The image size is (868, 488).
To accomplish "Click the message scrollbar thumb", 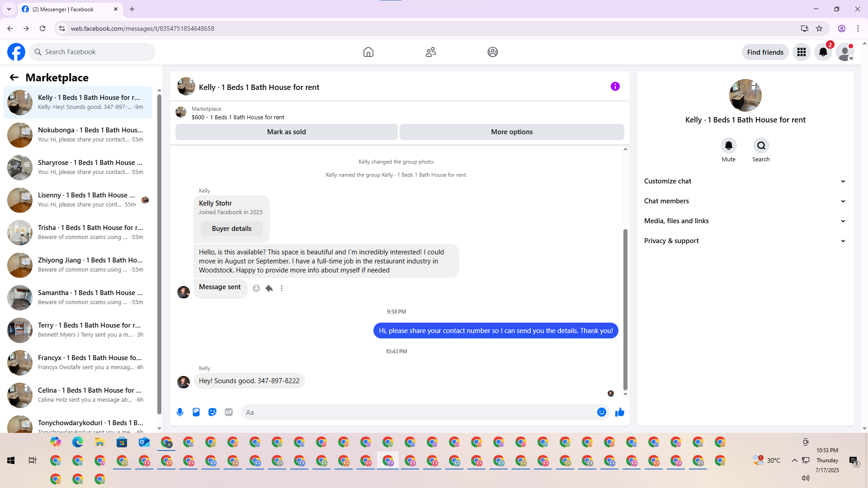I will pos(625,310).
